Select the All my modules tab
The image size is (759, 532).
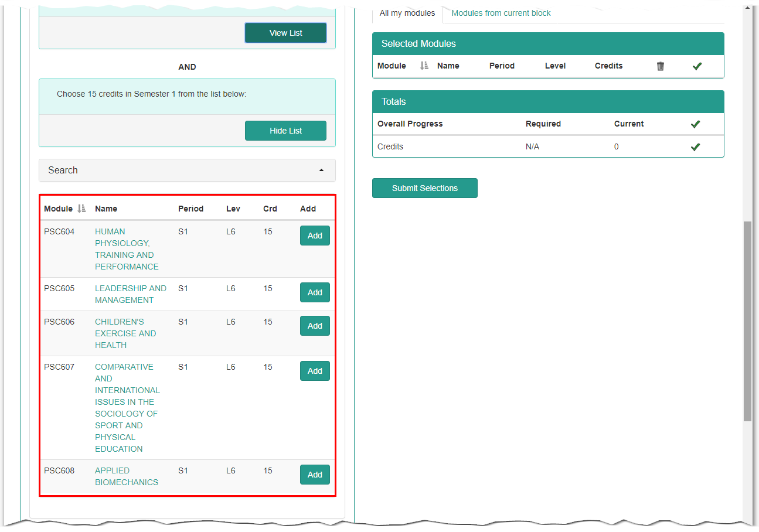(407, 12)
